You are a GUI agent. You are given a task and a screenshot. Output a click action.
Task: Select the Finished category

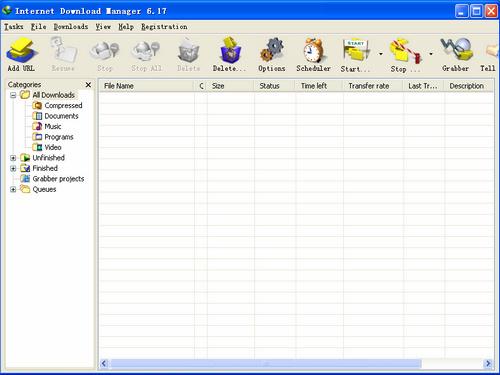click(x=45, y=168)
